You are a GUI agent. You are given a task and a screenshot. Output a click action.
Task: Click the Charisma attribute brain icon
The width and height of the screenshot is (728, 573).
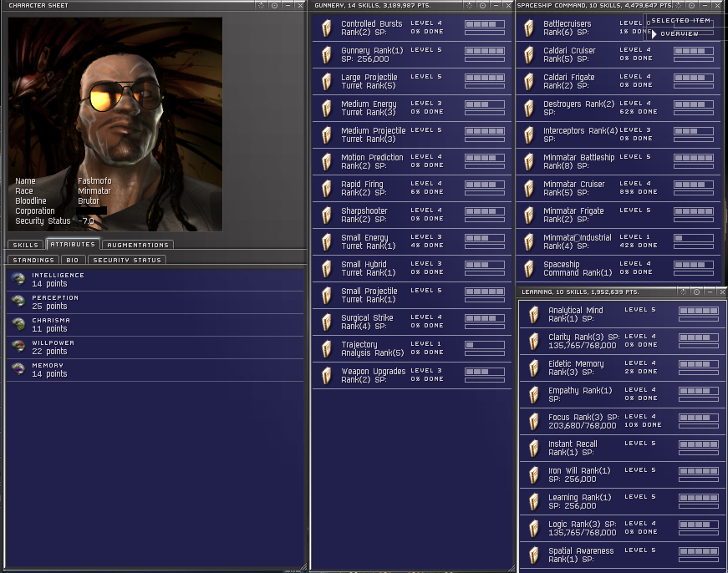(x=18, y=324)
